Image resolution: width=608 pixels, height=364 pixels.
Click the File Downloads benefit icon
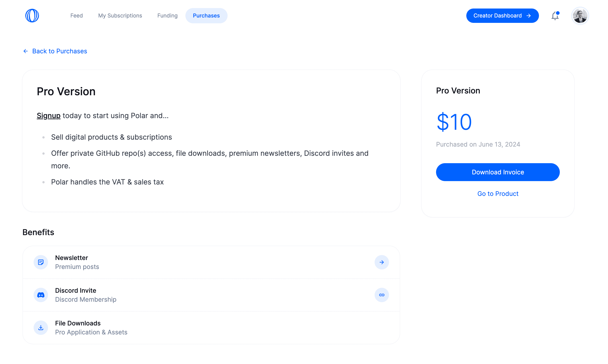(x=41, y=327)
